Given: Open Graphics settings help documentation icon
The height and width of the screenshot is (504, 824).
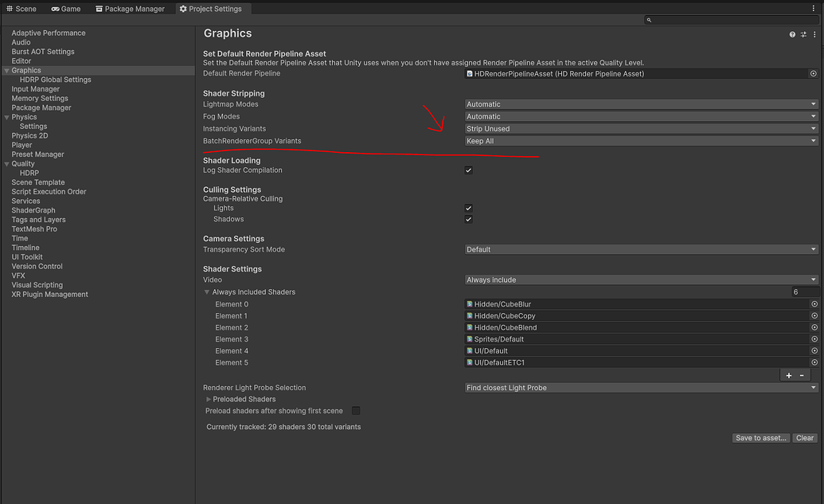Looking at the screenshot, I should tap(792, 35).
